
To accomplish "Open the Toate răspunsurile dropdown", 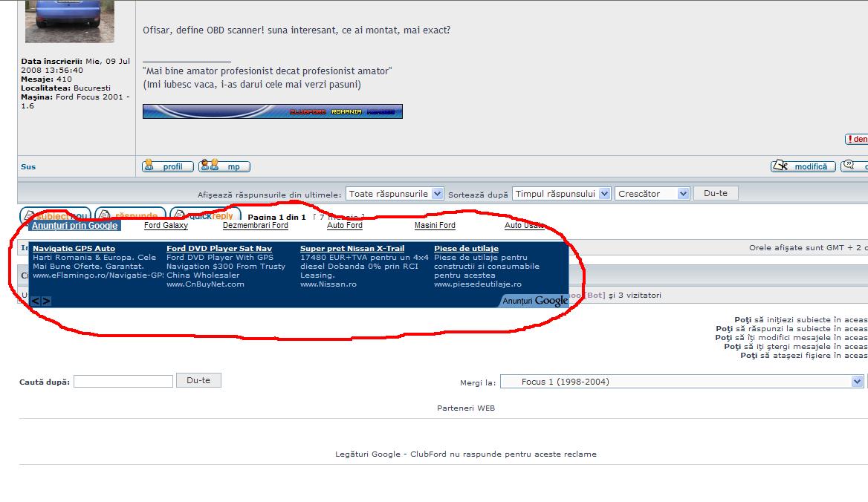I will pos(395,194).
